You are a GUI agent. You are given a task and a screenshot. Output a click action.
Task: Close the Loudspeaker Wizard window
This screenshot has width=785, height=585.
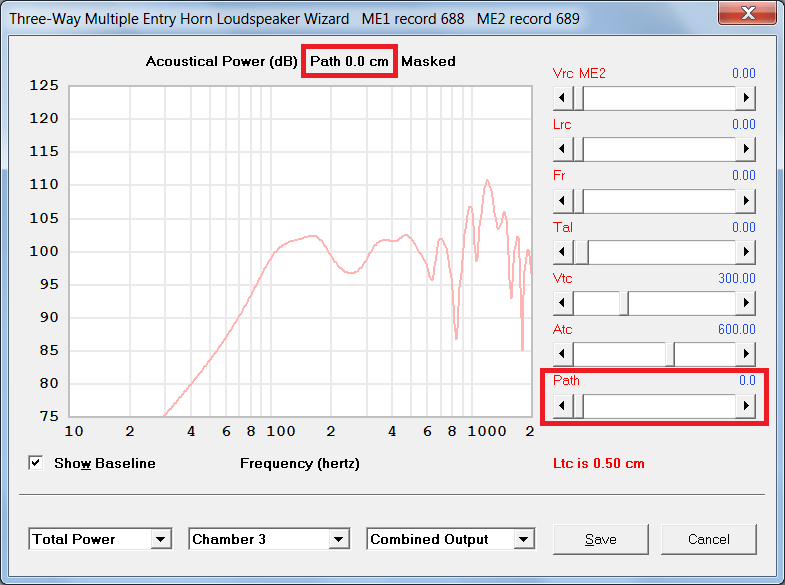pyautogui.click(x=748, y=13)
